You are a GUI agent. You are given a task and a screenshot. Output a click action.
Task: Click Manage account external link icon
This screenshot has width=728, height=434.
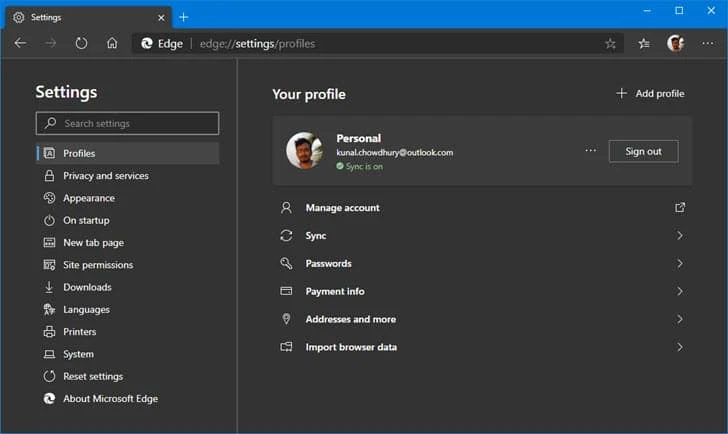[x=680, y=207]
